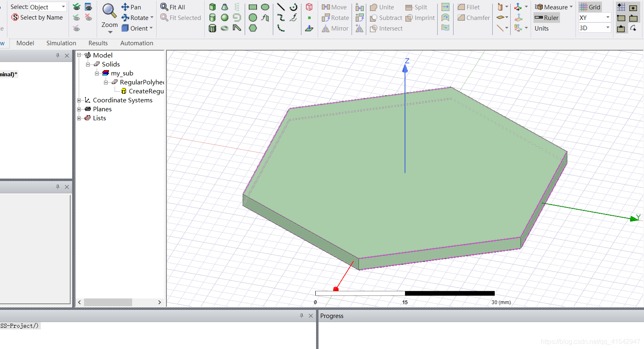Image resolution: width=644 pixels, height=349 pixels.
Task: Click the Units button
Action: (542, 28)
